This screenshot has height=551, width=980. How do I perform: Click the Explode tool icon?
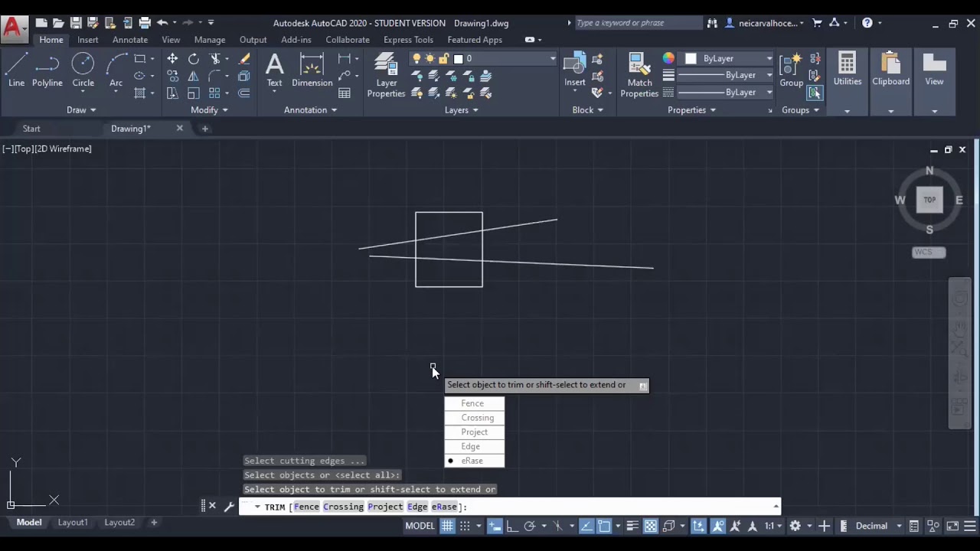point(244,76)
